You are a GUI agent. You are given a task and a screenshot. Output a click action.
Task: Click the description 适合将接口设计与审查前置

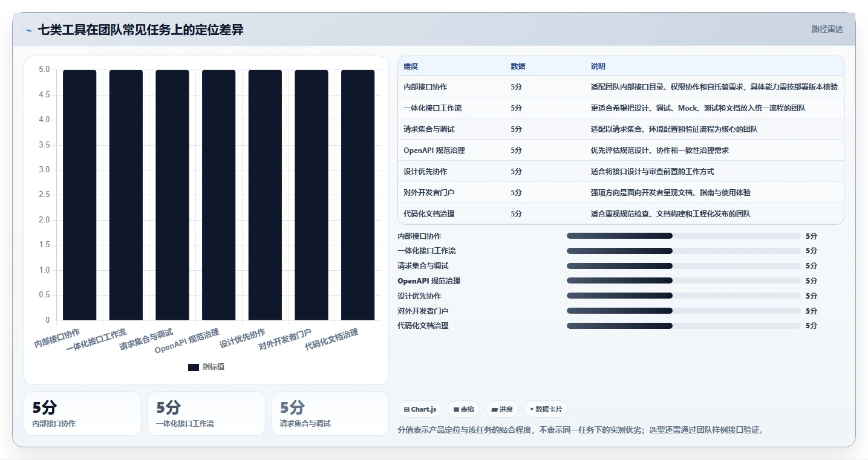tap(653, 172)
